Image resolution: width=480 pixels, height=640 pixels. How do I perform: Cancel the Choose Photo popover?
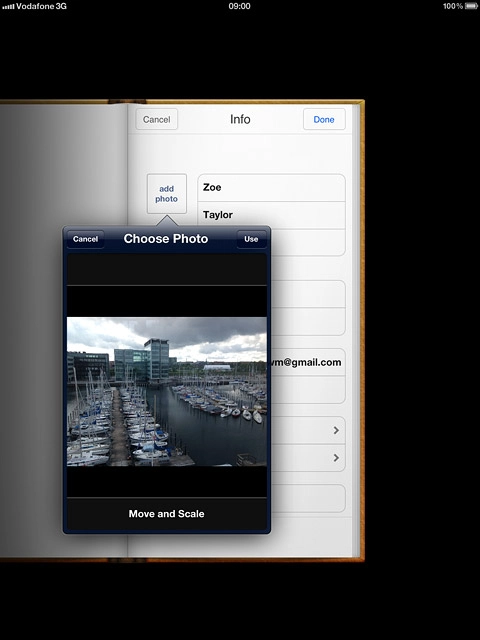[85, 239]
